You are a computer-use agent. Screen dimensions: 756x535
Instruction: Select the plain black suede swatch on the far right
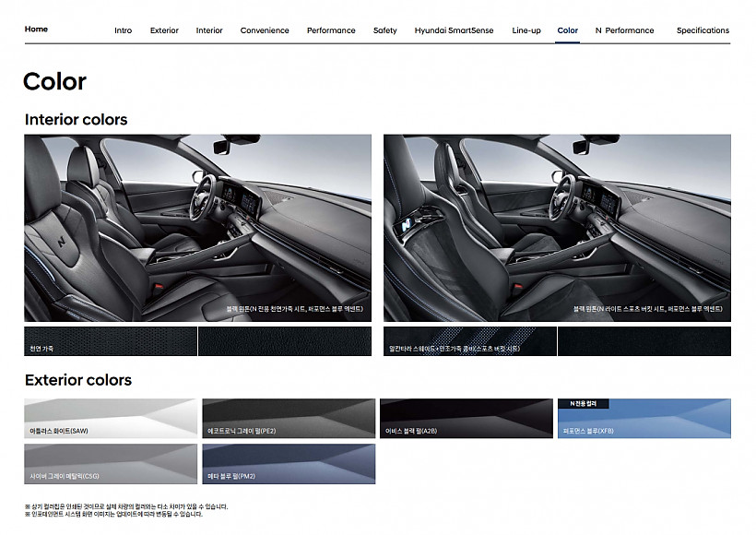(x=644, y=341)
